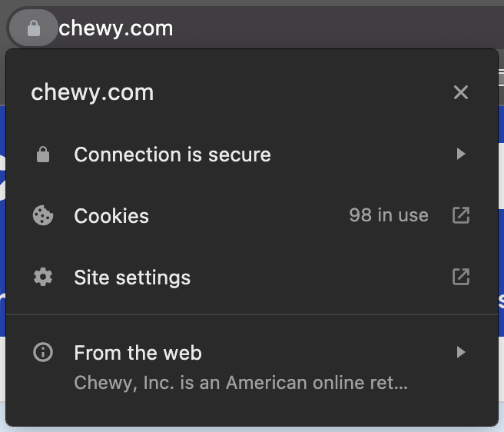
Task: Expand From the web arrow
Action: [461, 352]
